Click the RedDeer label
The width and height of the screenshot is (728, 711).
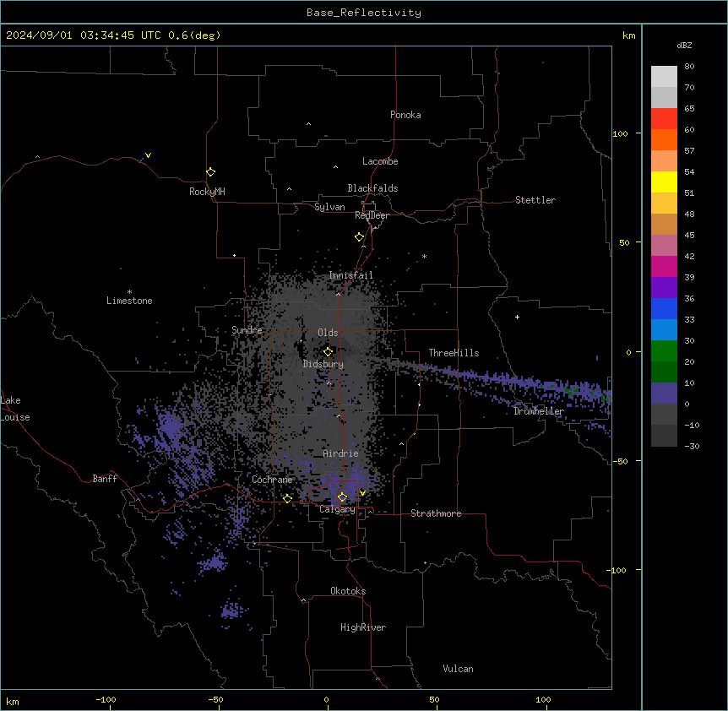(x=372, y=215)
